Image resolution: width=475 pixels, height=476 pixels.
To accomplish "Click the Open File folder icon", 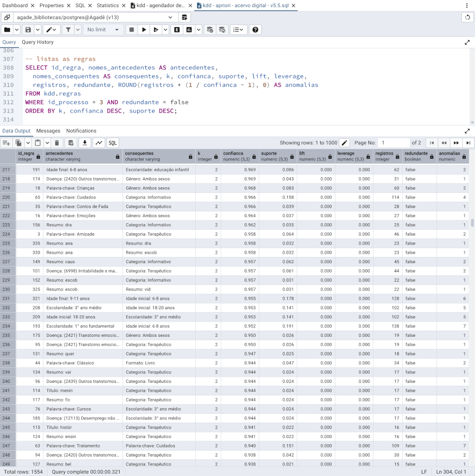I will (7, 29).
